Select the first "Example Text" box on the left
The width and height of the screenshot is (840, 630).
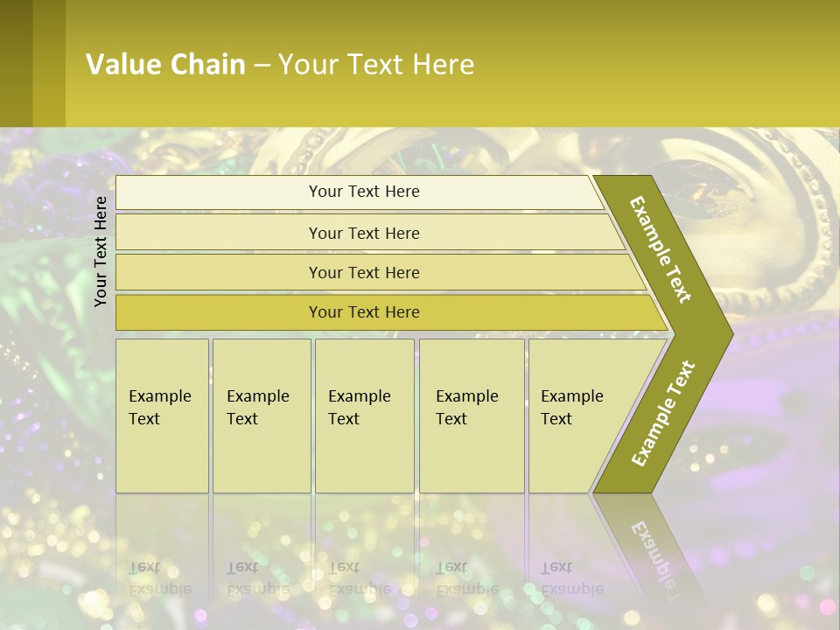[x=162, y=415]
